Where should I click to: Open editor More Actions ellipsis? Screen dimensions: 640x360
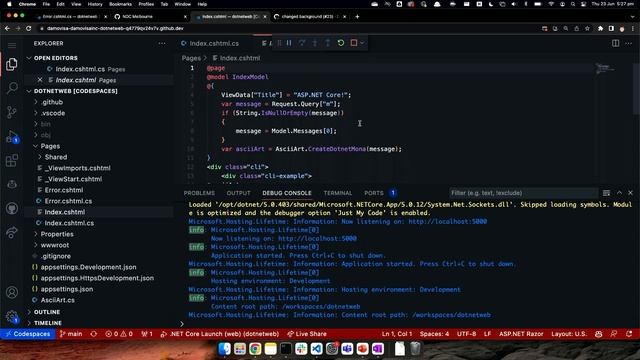(x=629, y=43)
